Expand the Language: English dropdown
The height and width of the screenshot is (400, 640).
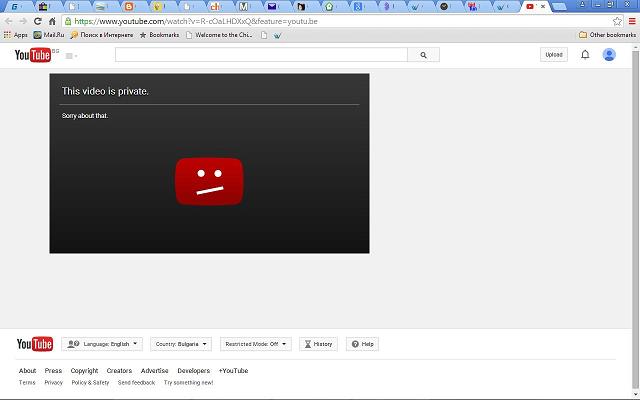(102, 344)
